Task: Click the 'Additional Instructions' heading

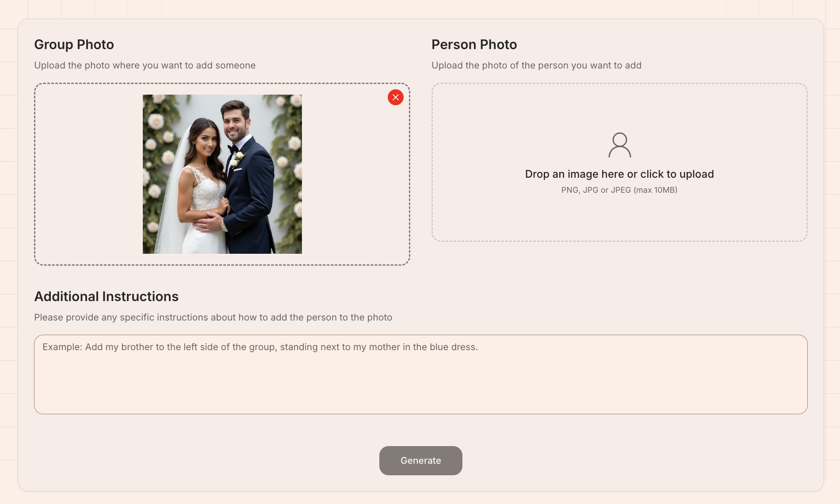Action: pyautogui.click(x=106, y=297)
